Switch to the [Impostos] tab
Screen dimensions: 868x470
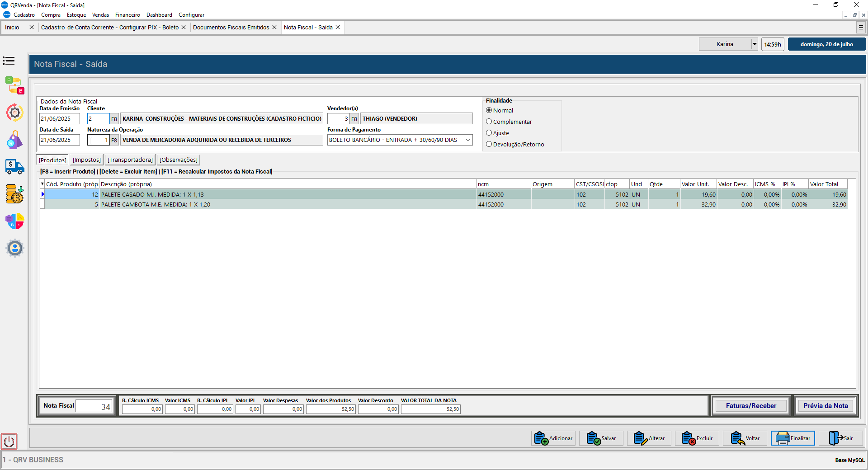tap(86, 160)
